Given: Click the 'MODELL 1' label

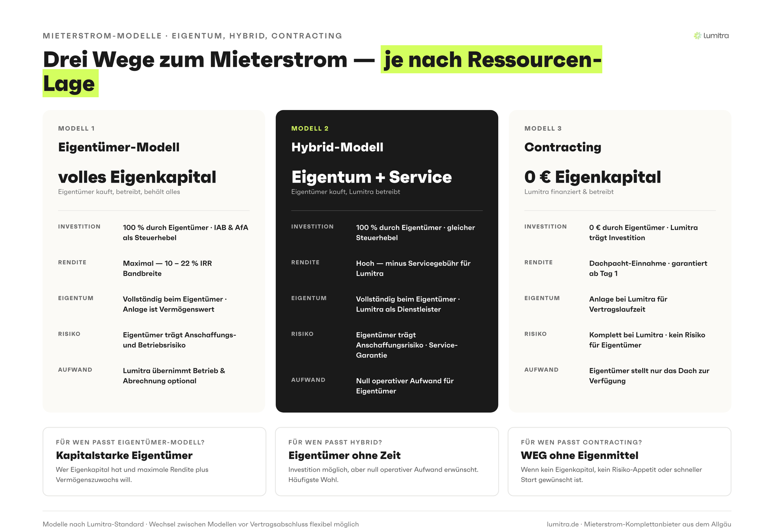Looking at the screenshot, I should tap(76, 129).
